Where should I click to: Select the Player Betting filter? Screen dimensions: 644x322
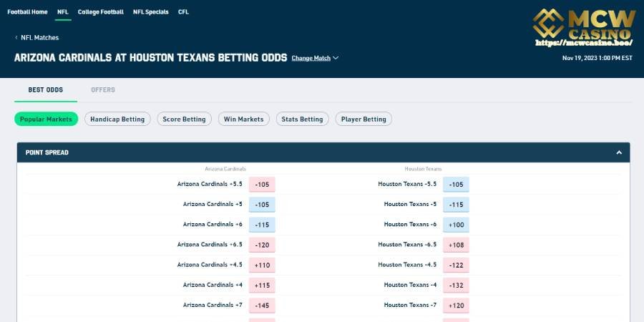coord(364,119)
